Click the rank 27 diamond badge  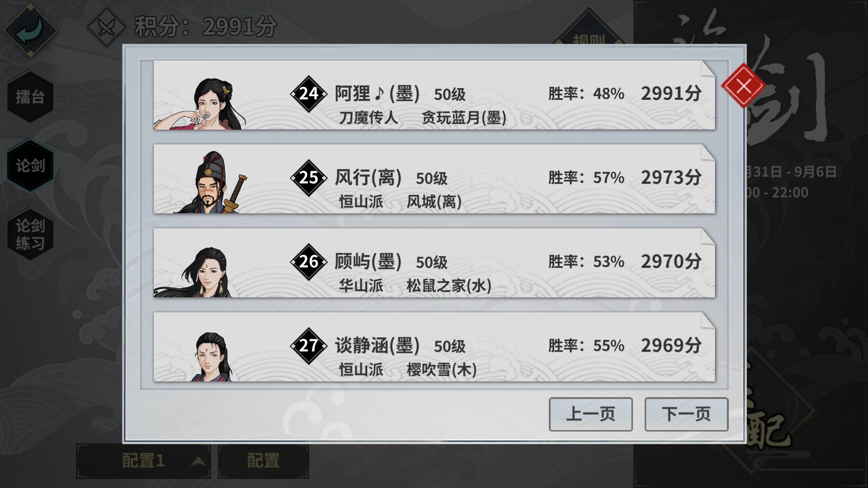pyautogui.click(x=309, y=346)
